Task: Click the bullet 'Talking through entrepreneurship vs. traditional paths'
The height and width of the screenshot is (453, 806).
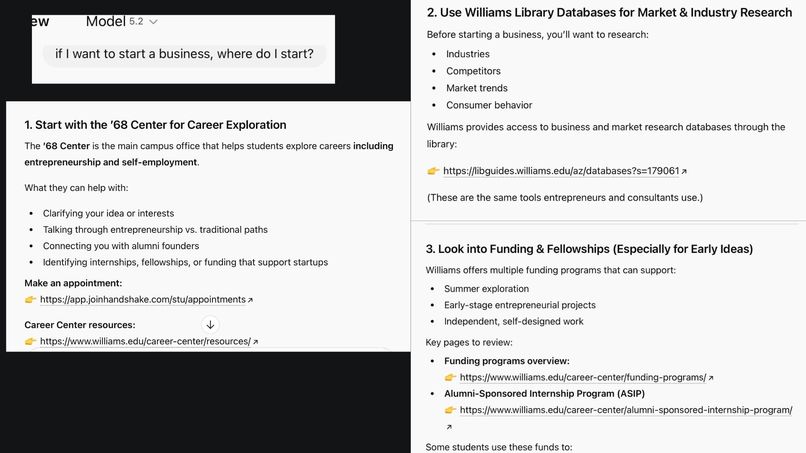Action: pos(155,230)
